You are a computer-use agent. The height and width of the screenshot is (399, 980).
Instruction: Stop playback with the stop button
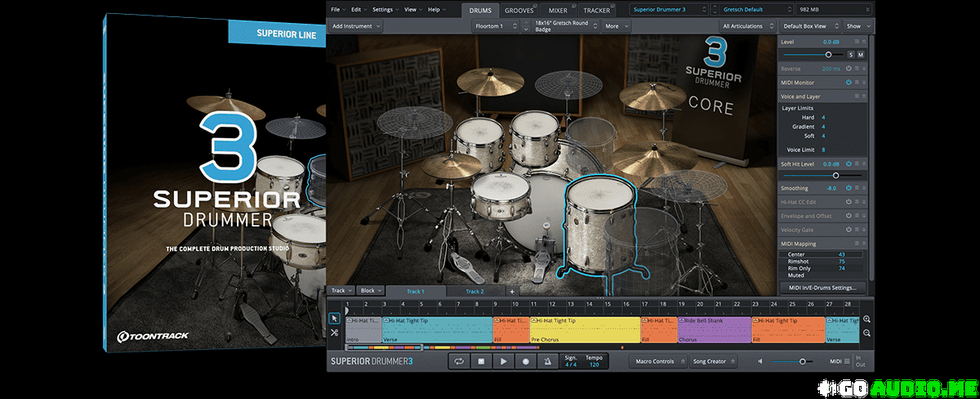point(482,361)
